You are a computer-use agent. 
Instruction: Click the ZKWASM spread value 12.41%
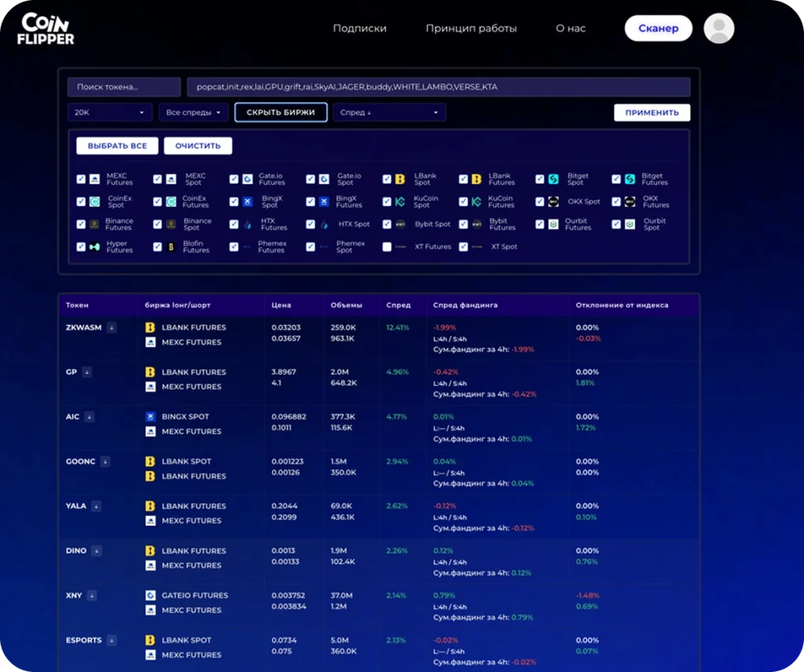click(x=397, y=327)
